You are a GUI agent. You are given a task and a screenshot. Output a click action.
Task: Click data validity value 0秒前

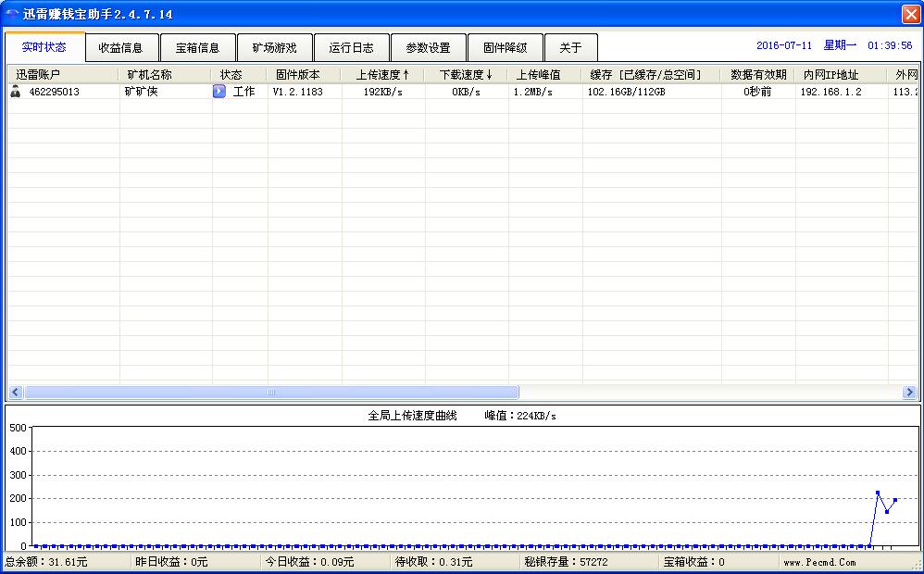(757, 92)
